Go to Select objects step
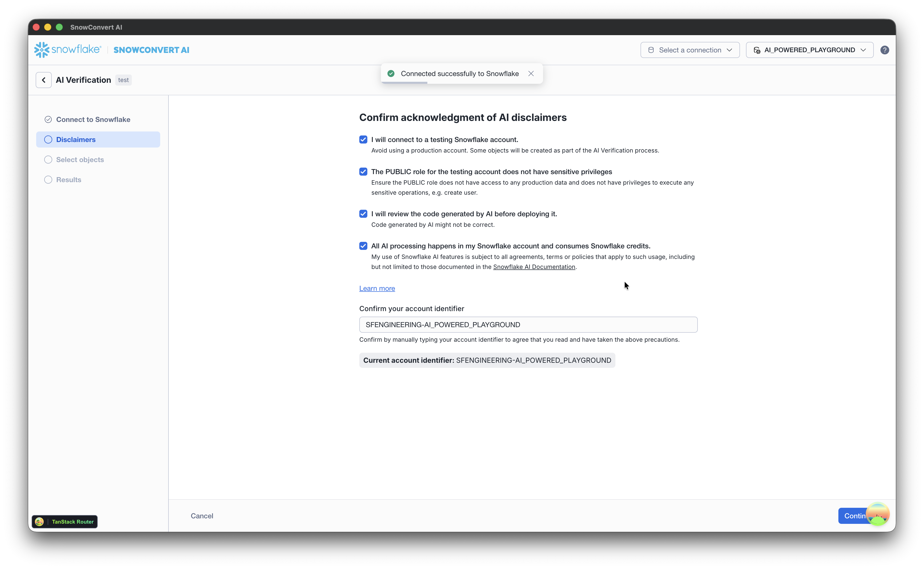This screenshot has width=924, height=569. point(80,160)
